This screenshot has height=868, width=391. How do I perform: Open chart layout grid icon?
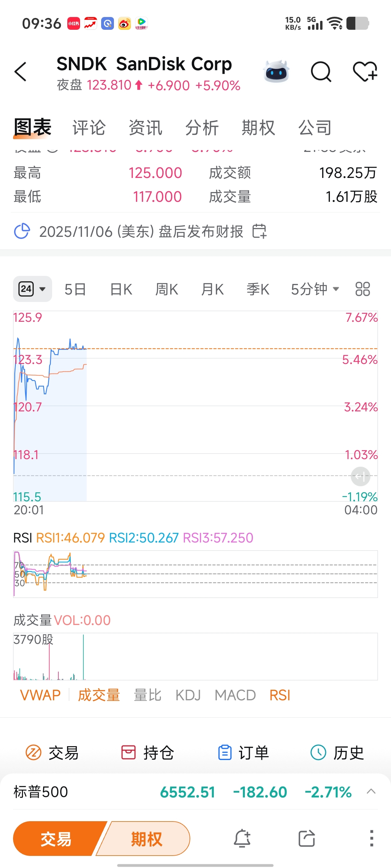363,289
